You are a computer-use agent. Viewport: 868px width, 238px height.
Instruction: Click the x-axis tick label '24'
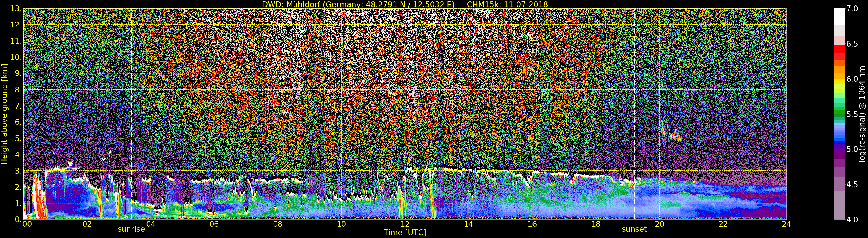coord(786,224)
